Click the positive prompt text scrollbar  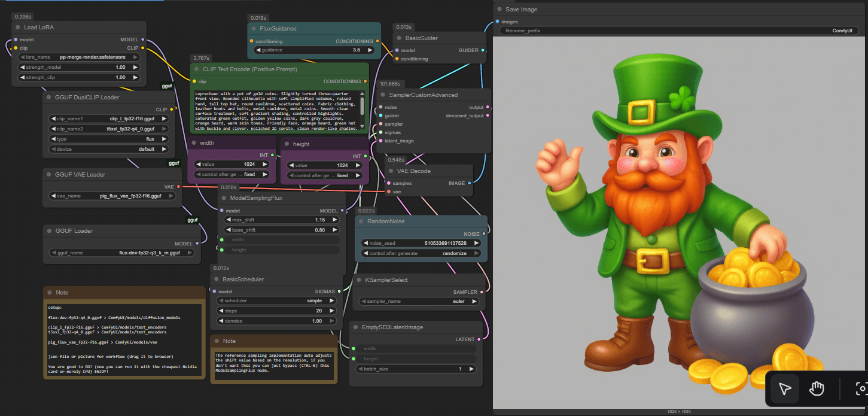tap(362, 106)
